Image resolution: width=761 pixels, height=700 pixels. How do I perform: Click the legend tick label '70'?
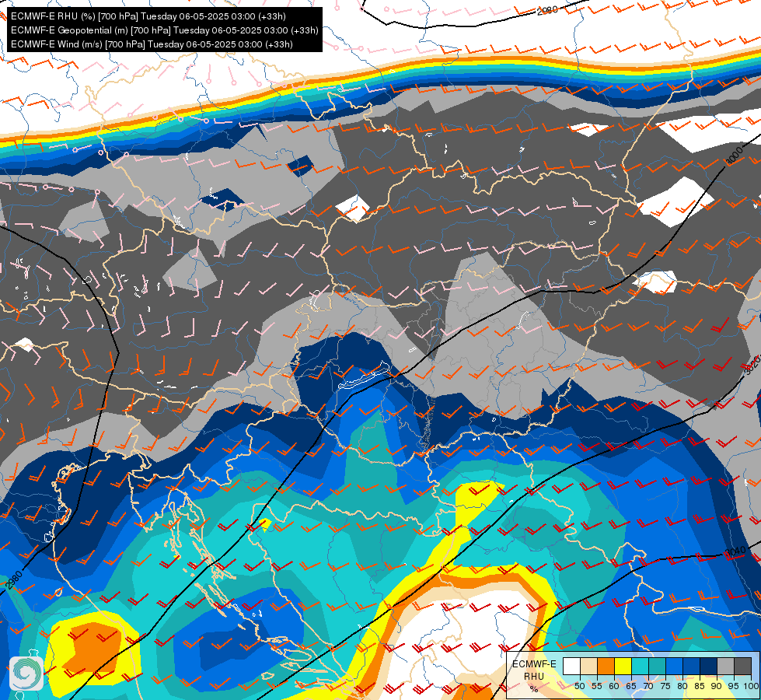point(648,686)
